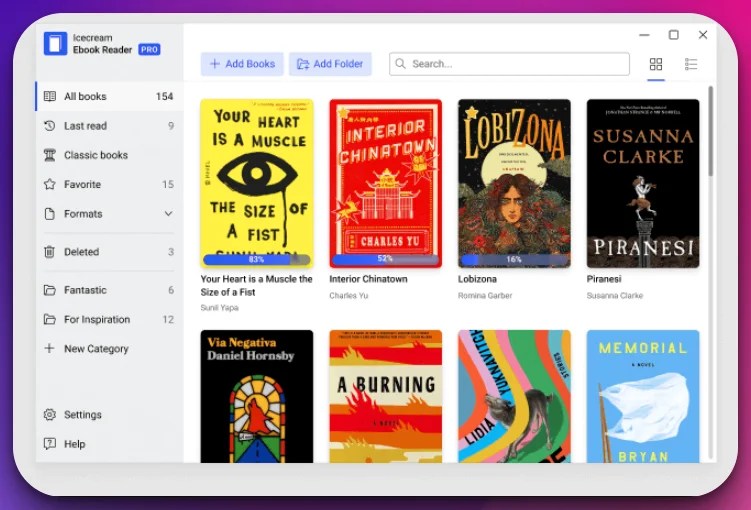Screen dimensions: 751x510
Task: Click the 52% reading progress bar
Action: (x=386, y=259)
